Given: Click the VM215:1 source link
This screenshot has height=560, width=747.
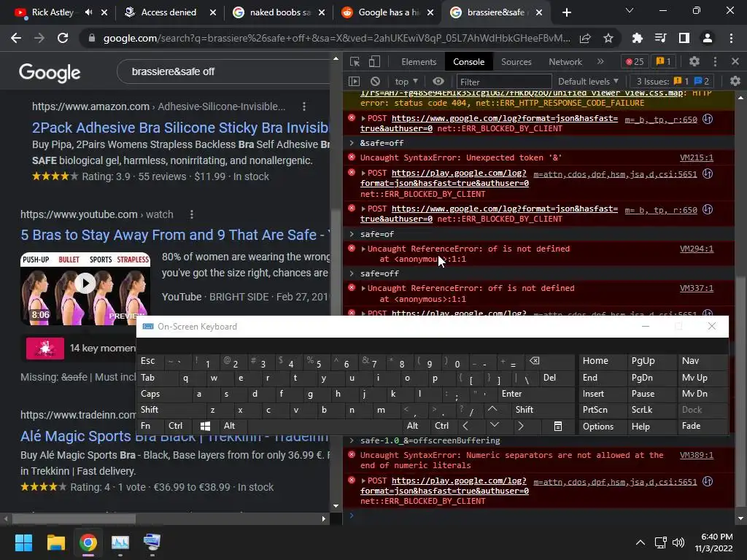Looking at the screenshot, I should (696, 157).
